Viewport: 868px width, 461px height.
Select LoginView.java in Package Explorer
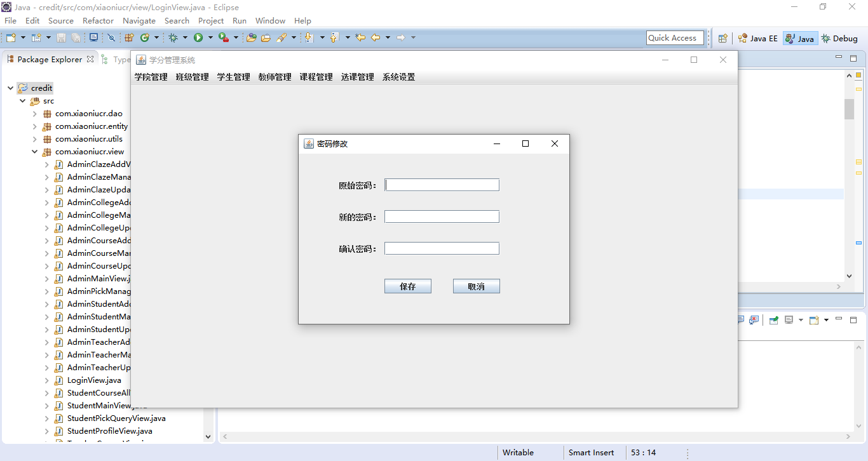[x=94, y=380]
